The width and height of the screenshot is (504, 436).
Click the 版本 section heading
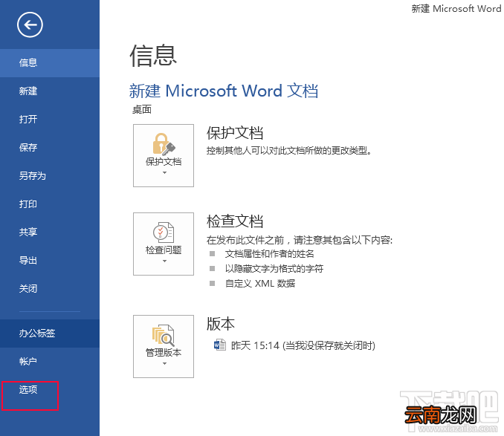(x=221, y=324)
